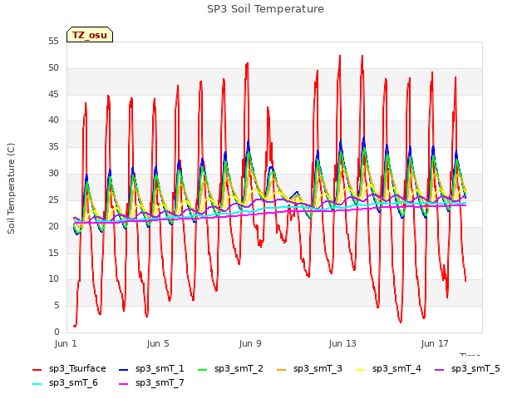Click the blue sp3_smT_1 legend swatch
Image resolution: width=532 pixels, height=399 pixels.
coord(124,369)
